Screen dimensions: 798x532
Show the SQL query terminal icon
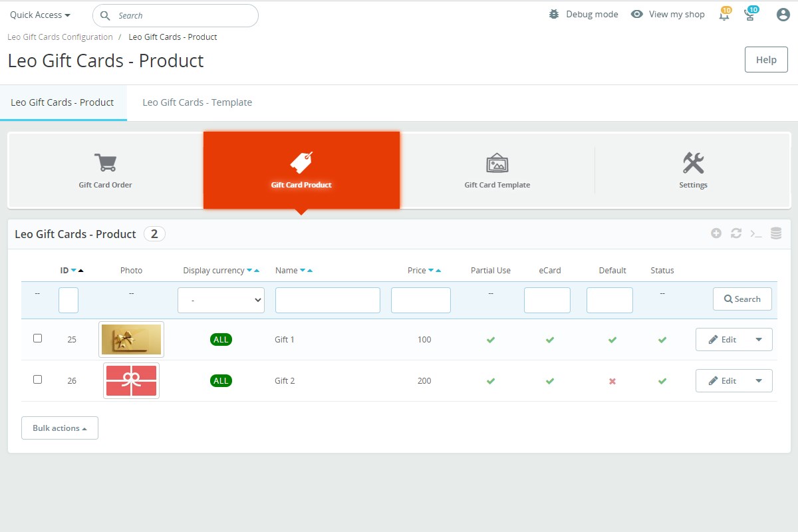click(756, 233)
